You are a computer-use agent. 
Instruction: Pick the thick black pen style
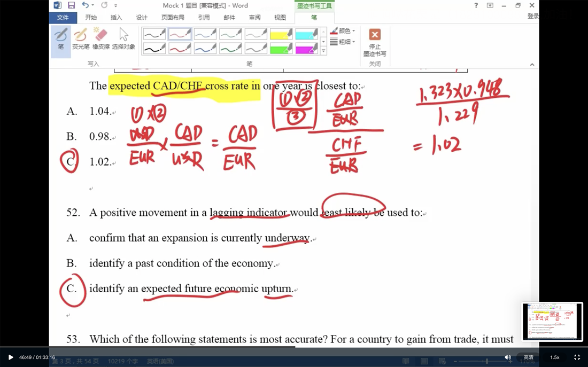click(154, 48)
